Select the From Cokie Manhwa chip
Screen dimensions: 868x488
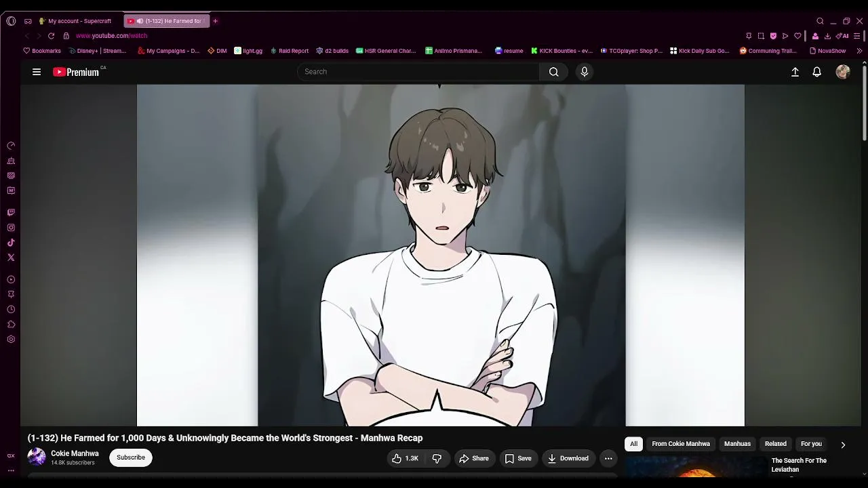click(681, 444)
